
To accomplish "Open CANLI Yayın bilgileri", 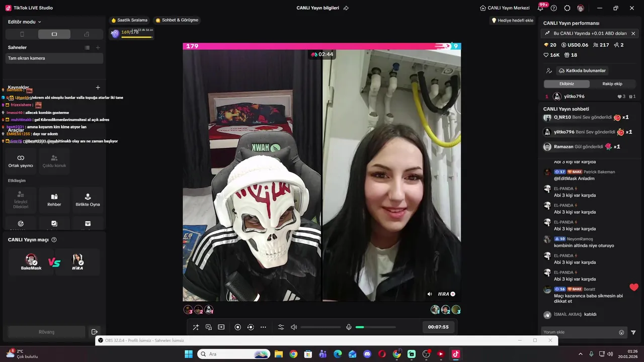I will pos(317,8).
